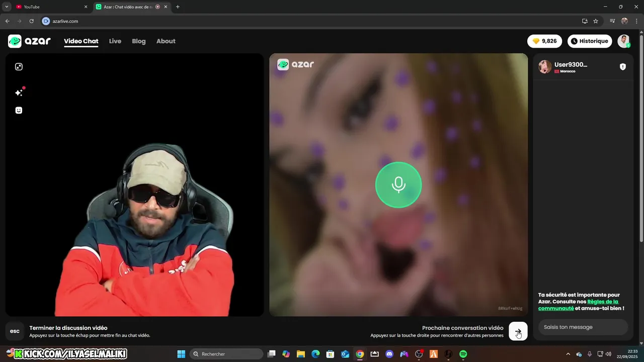Screen dimensions: 644x362
Task: Open Spotify from the taskbar
Action: tap(463, 354)
